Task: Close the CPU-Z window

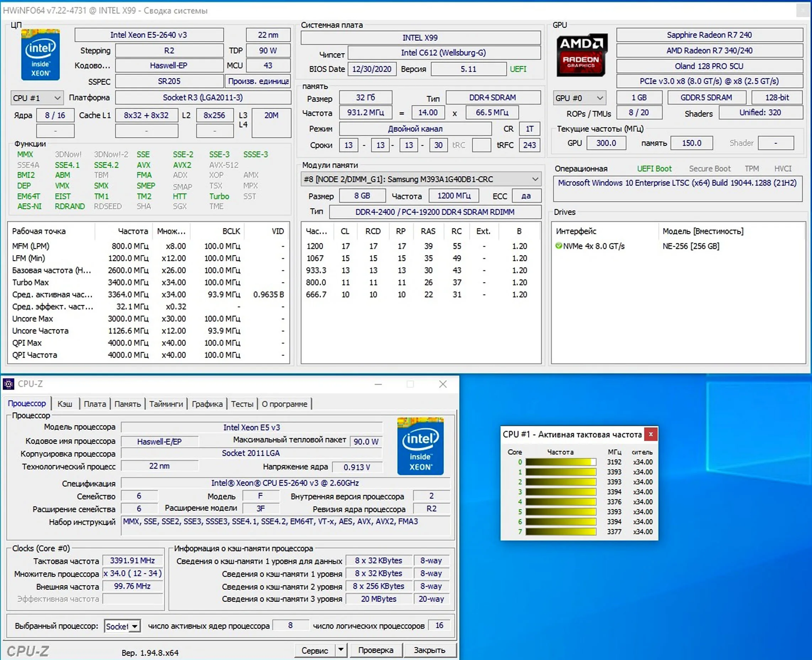Action: click(x=443, y=384)
